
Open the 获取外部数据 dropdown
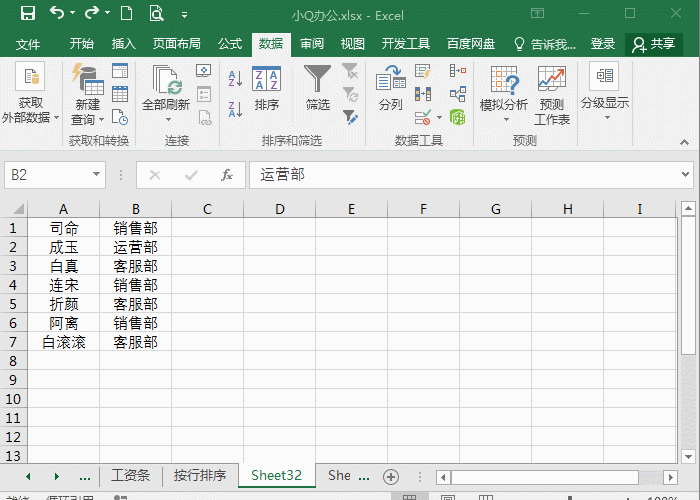click(30, 93)
